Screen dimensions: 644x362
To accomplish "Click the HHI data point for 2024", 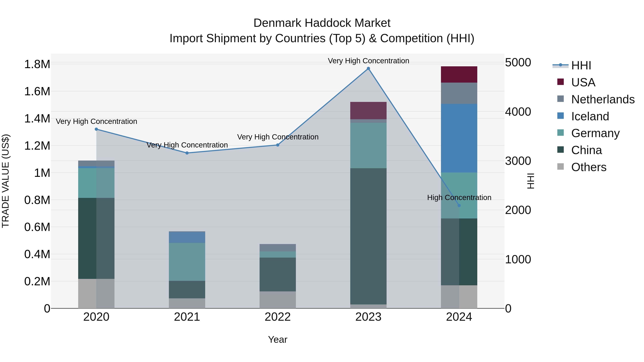I will click(x=459, y=206).
